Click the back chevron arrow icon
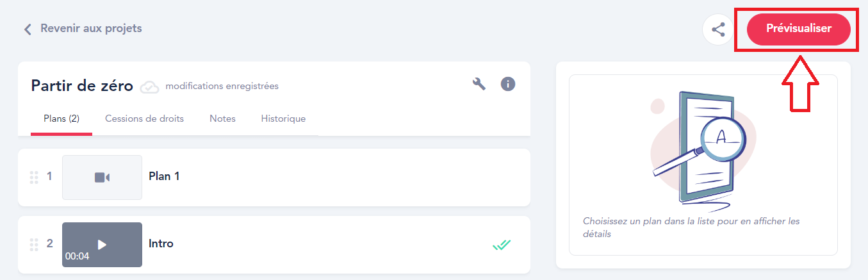This screenshot has width=868, height=280. point(28,29)
